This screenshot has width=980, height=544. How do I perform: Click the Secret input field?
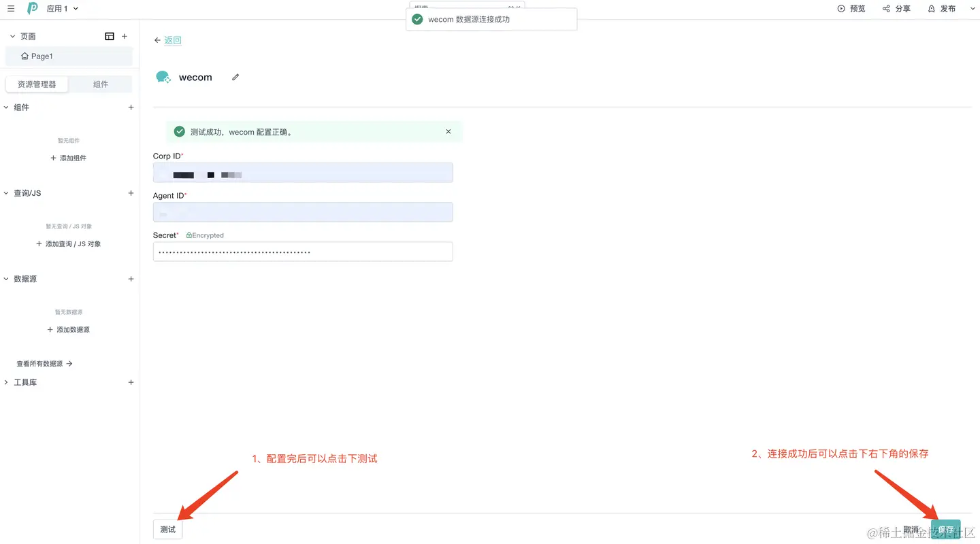click(303, 252)
